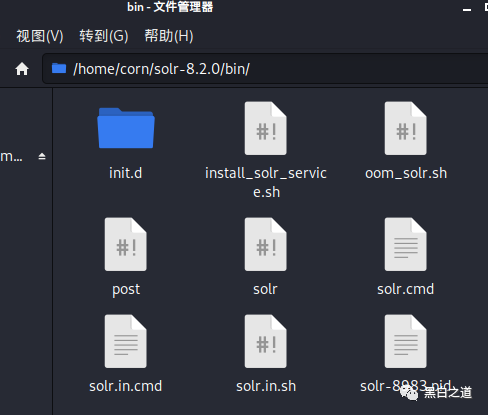Click the solr.in.sh file name label
Screen dimensions: 488x415
point(266,386)
